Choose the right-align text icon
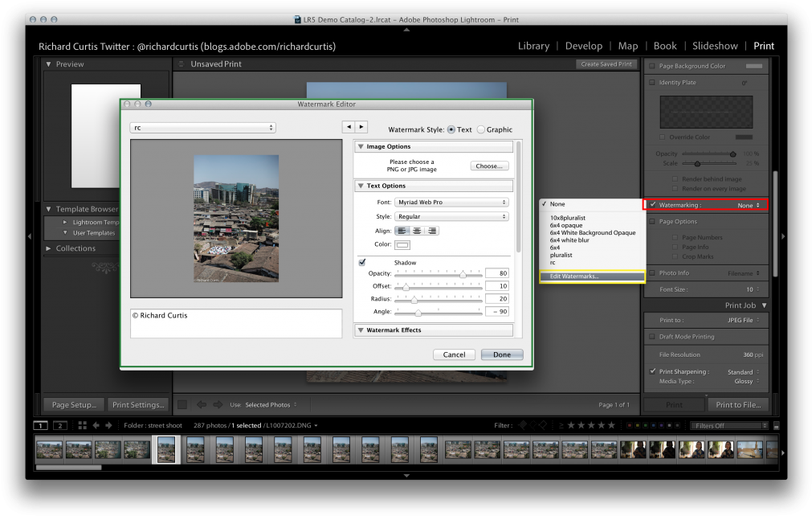This screenshot has width=812, height=516. coord(431,231)
